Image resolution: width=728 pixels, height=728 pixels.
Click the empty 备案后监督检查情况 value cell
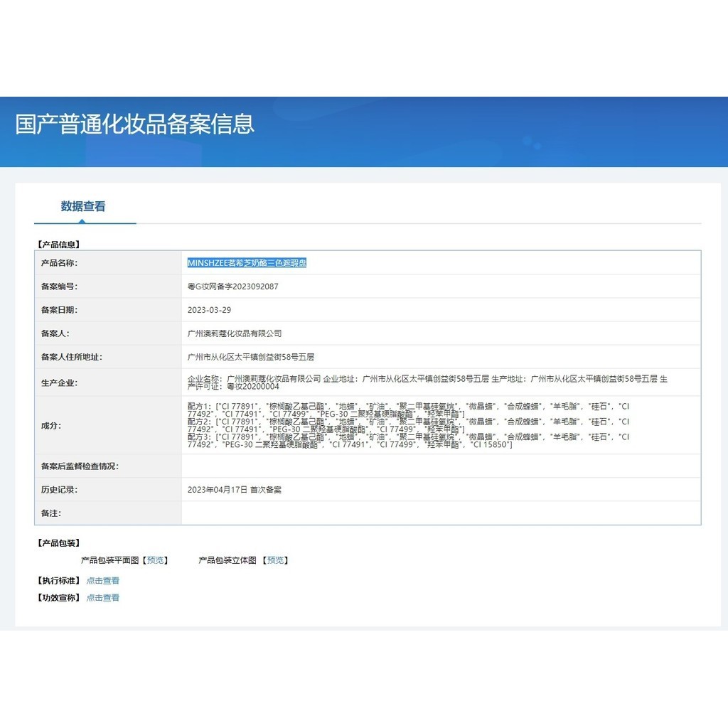pos(441,466)
